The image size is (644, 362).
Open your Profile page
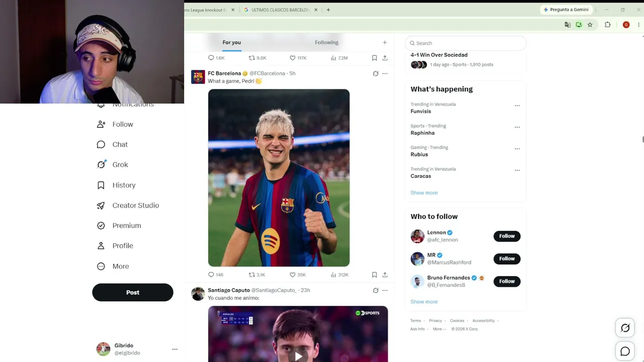(x=115, y=246)
